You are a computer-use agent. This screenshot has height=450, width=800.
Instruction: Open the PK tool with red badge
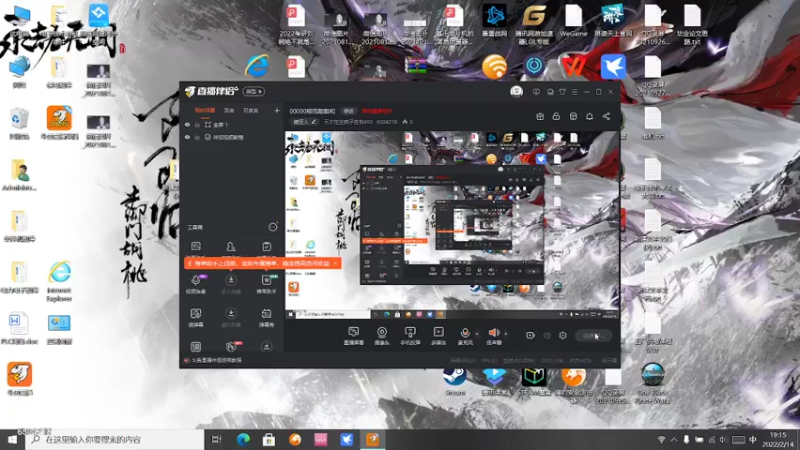click(231, 347)
